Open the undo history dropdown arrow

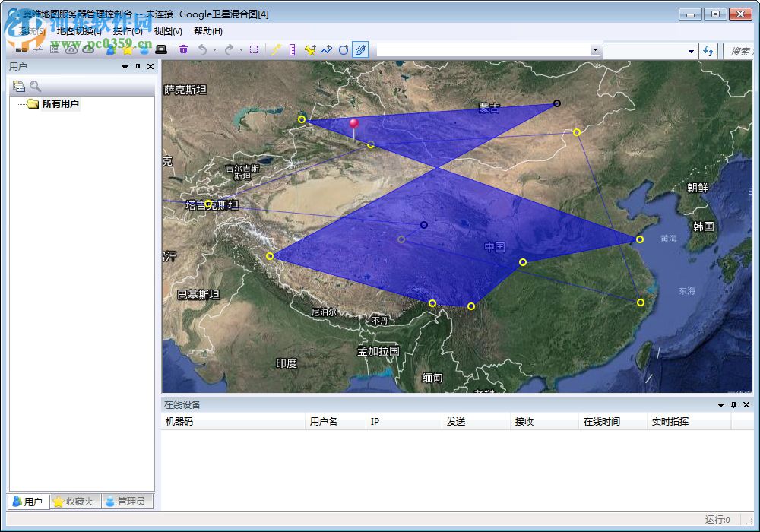214,49
